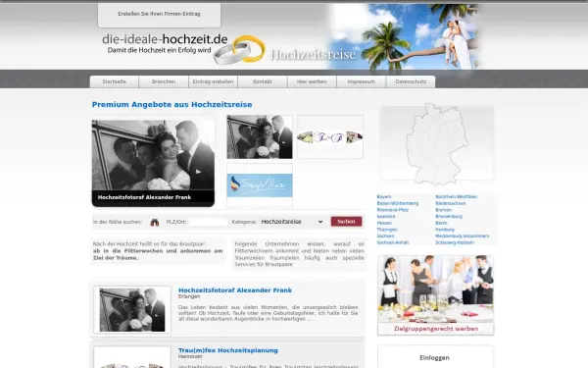Open the Kategorie dropdown showing Hochzeitsreise
The height and width of the screenshot is (368, 588).
[x=292, y=222]
